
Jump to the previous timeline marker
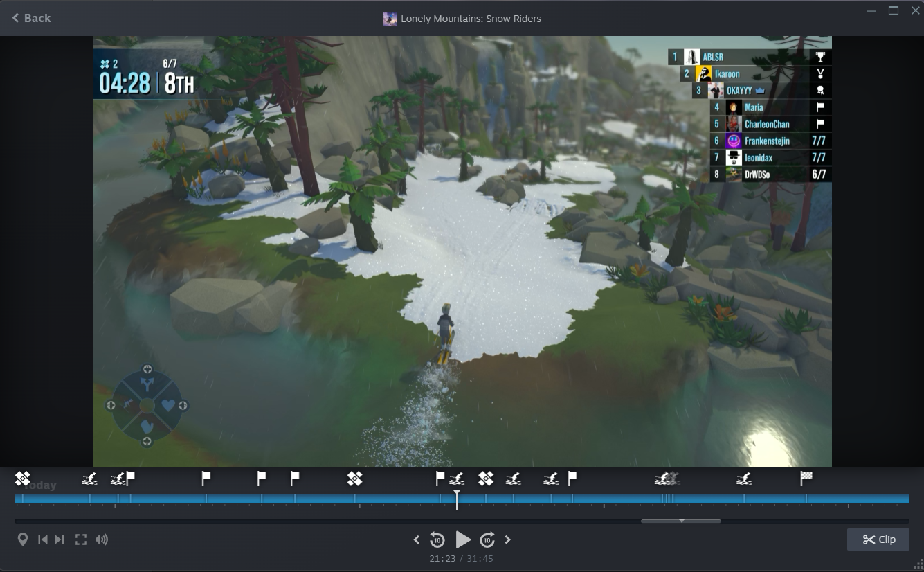tap(43, 539)
